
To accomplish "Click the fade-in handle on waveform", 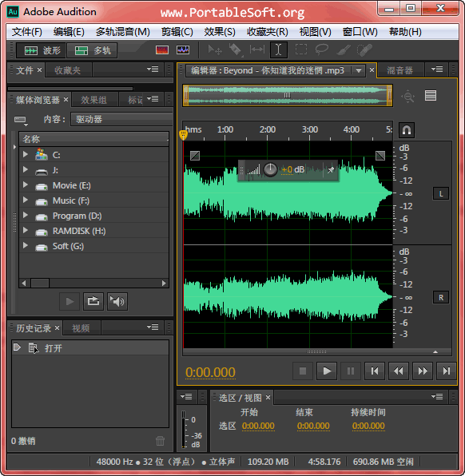I will [x=195, y=156].
